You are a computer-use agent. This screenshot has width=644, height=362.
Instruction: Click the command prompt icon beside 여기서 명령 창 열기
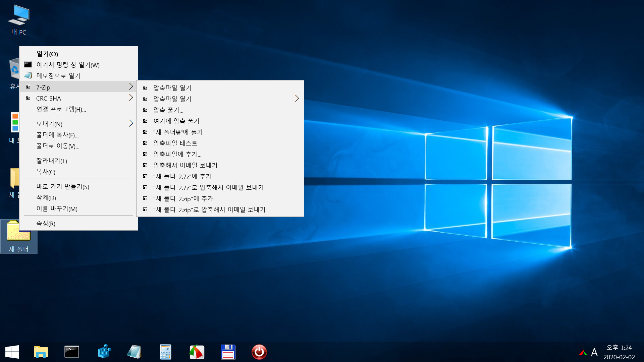click(x=28, y=64)
